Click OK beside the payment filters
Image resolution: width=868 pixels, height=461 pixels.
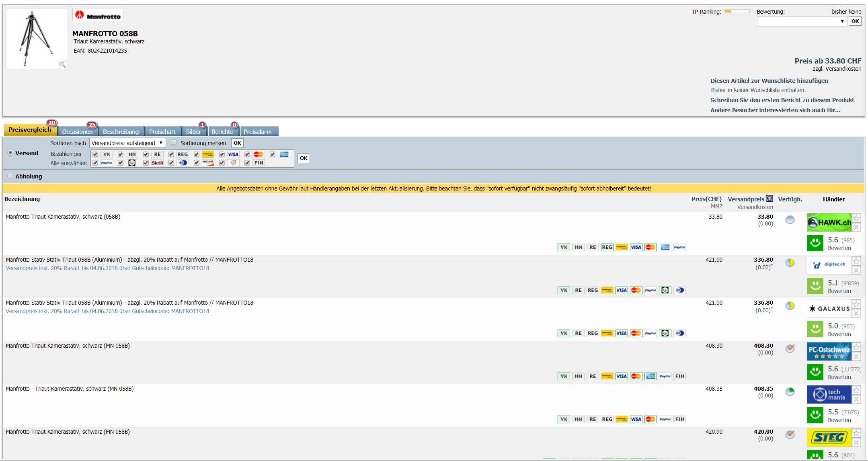(x=304, y=158)
